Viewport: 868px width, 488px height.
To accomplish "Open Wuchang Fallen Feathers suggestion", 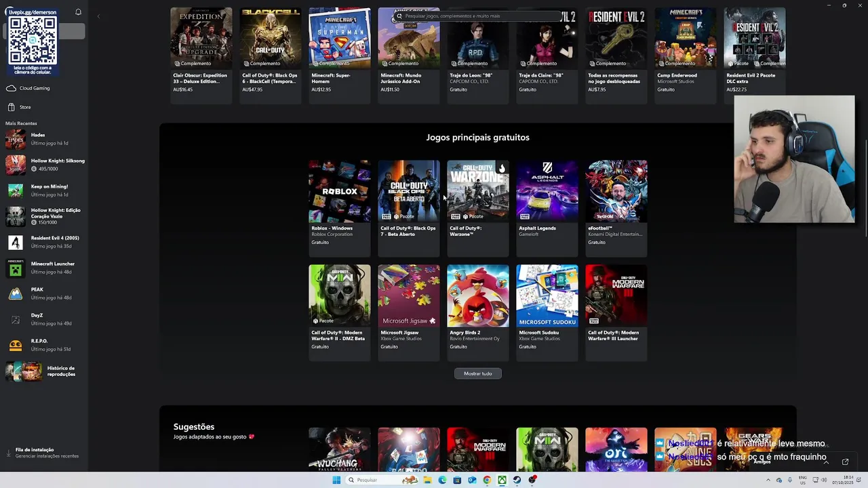I will pos(340,449).
